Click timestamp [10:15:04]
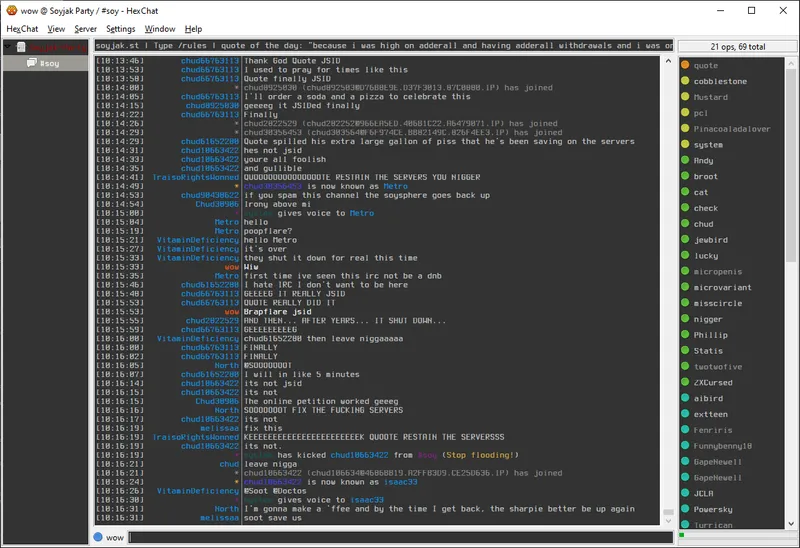 tap(120, 222)
